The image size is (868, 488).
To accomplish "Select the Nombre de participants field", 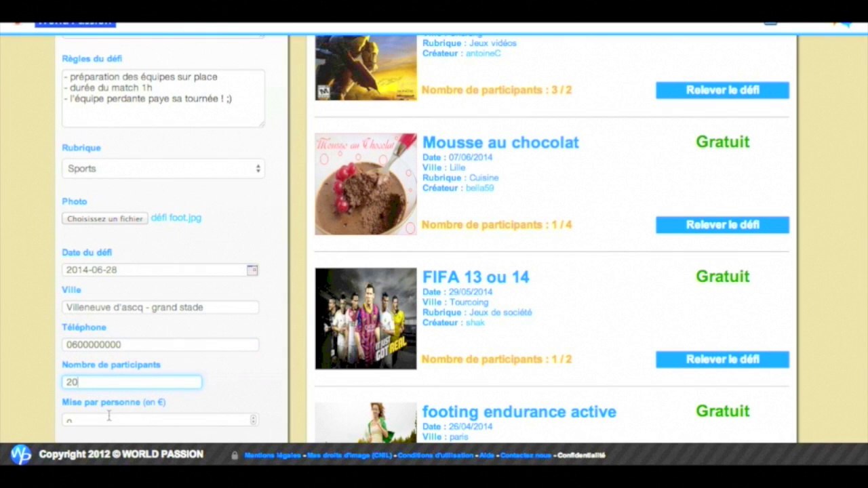I will click(x=132, y=382).
